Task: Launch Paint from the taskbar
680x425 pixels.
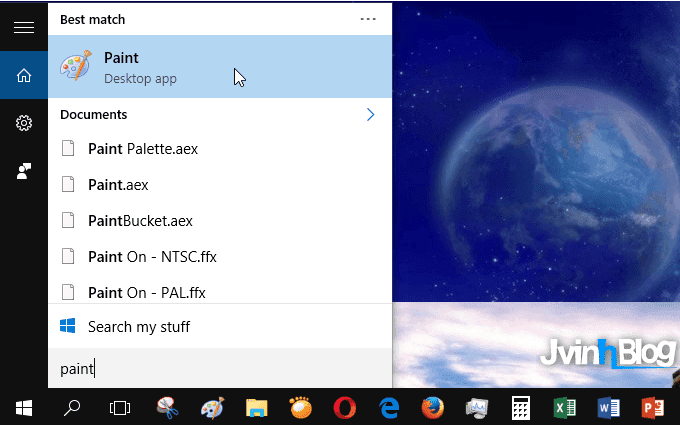Action: (x=212, y=408)
